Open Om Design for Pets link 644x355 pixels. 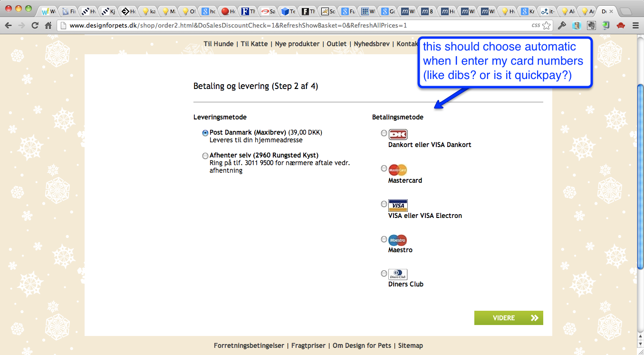pyautogui.click(x=362, y=345)
